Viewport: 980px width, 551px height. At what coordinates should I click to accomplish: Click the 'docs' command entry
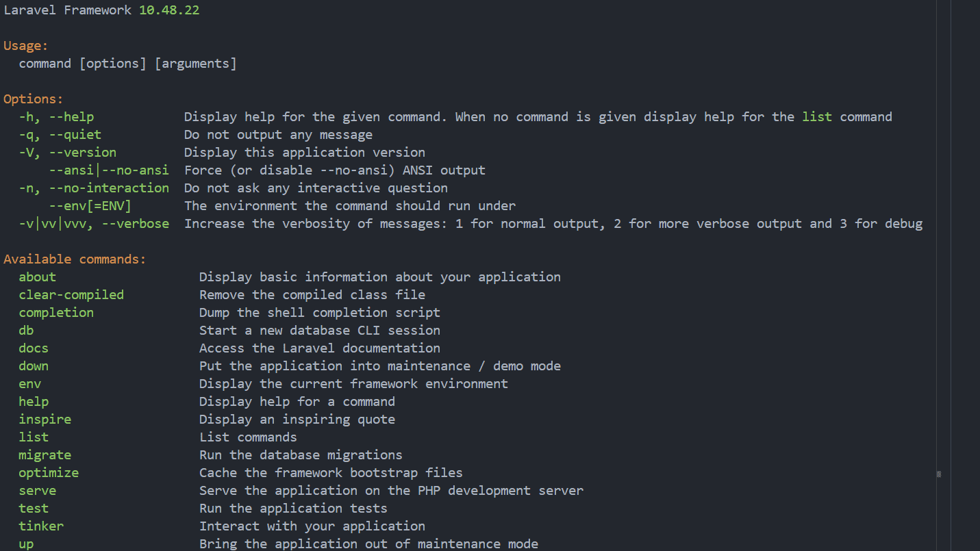[34, 348]
